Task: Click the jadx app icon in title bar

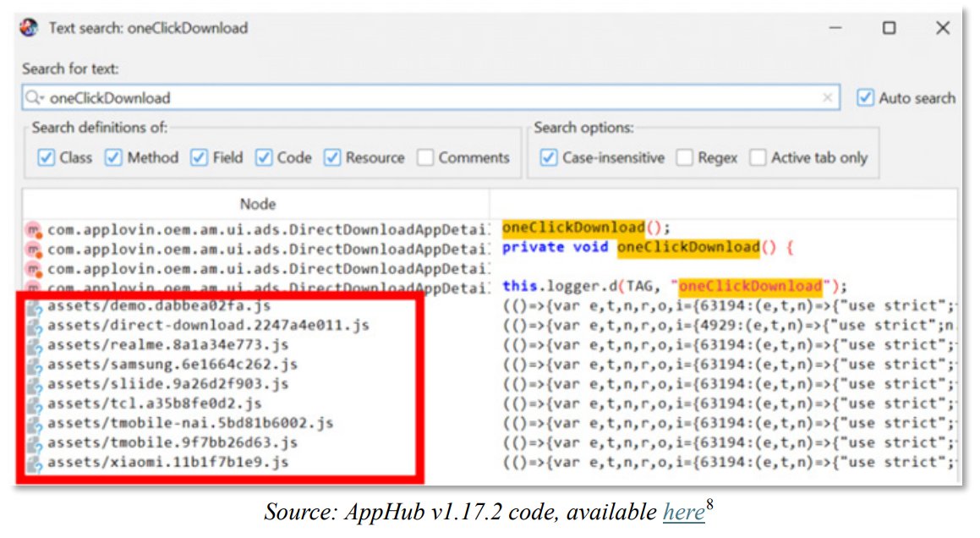Action: pos(29,28)
